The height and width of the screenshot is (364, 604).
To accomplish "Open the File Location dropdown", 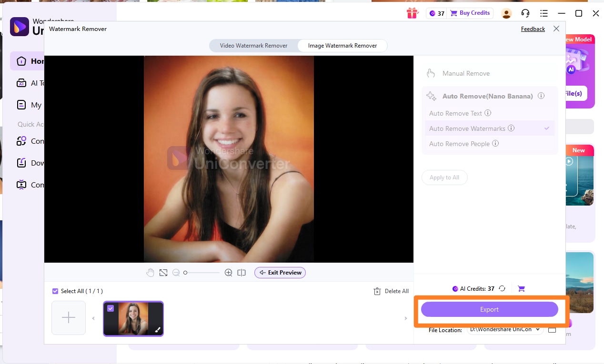I will coord(505,329).
